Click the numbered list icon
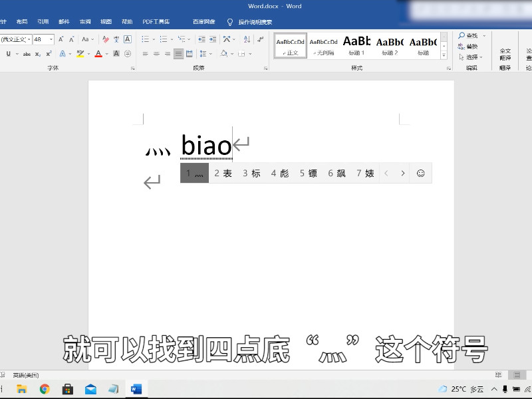Screen dimensions: 532x399 [164, 39]
